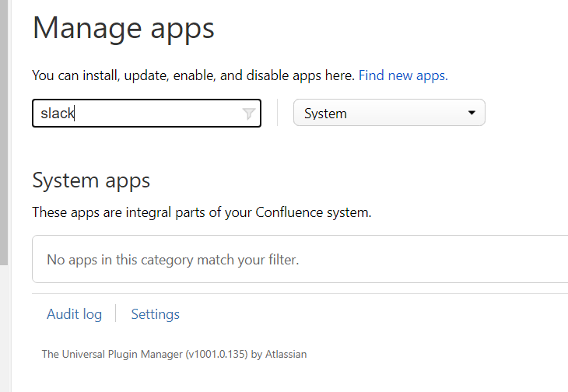This screenshot has height=392, width=568.
Task: Click the 'slack' filter input field
Action: tap(146, 114)
